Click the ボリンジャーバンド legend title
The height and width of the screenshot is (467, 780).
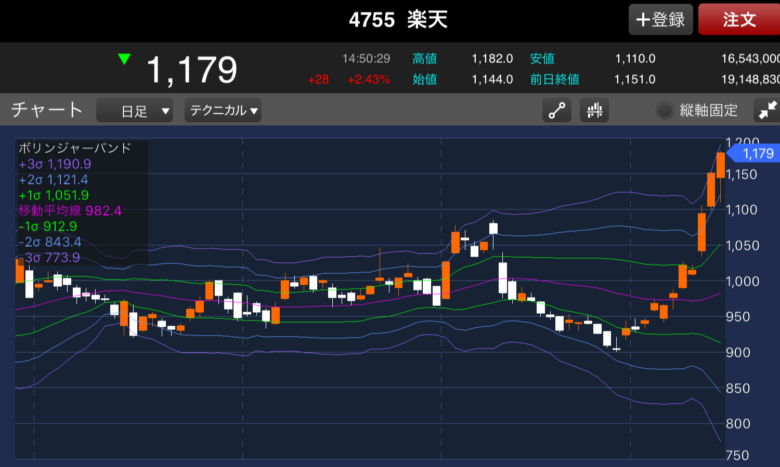[x=75, y=148]
